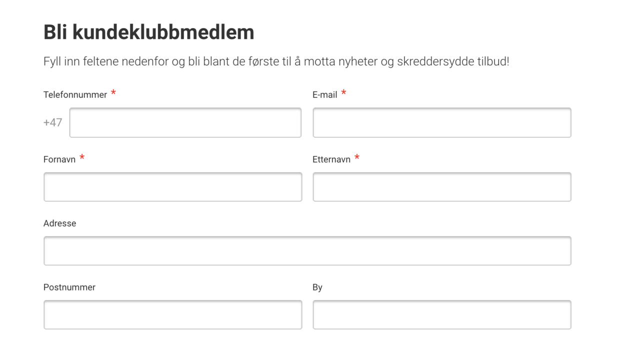The image size is (640, 364).
Task: Click the By label above city field
Action: pyautogui.click(x=317, y=288)
